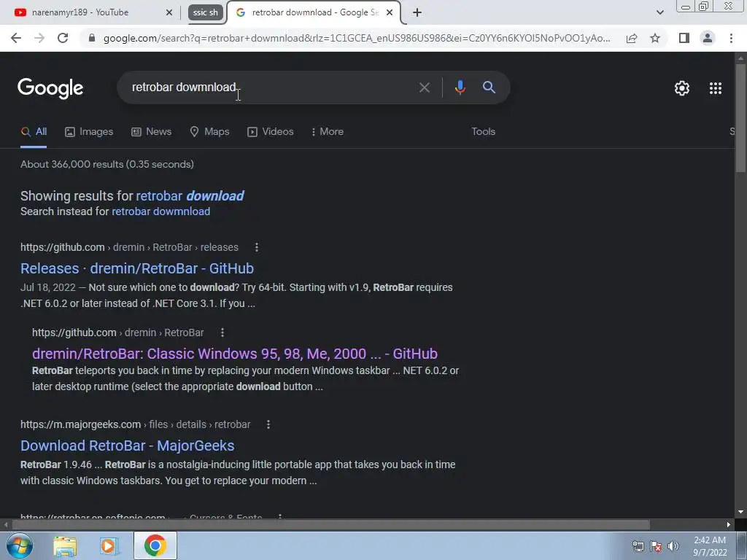Click the About 366,000 results text
This screenshot has width=747, height=560.
[x=107, y=164]
